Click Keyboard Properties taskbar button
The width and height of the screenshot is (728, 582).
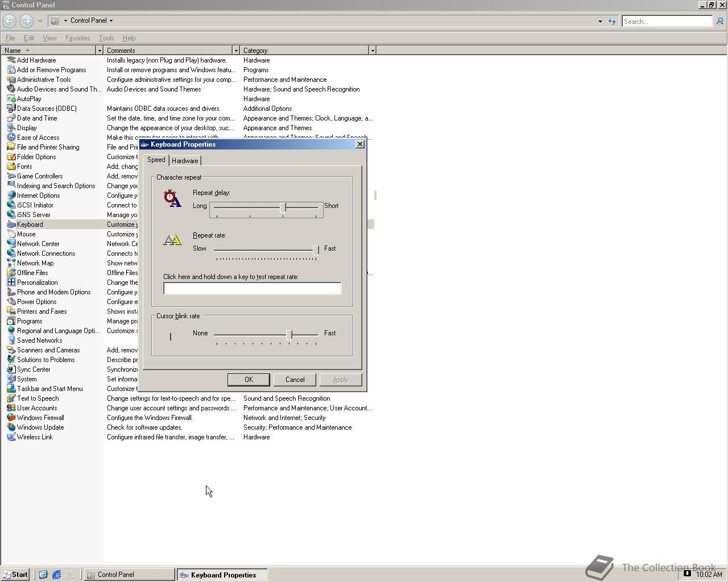click(222, 575)
